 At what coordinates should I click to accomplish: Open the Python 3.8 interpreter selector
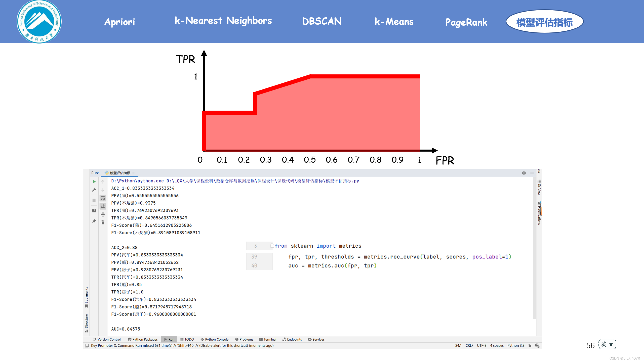(x=516, y=346)
